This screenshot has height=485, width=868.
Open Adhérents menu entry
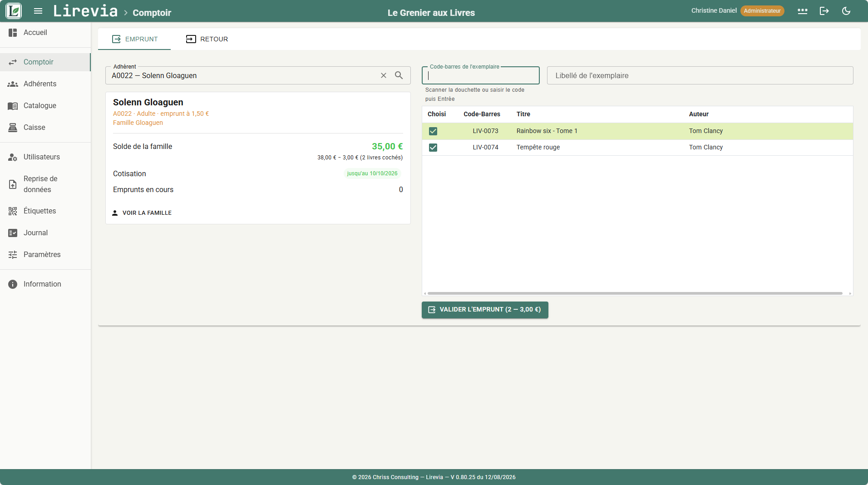coord(45,84)
